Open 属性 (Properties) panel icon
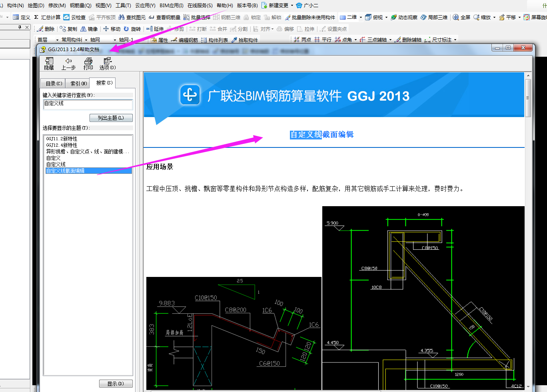Viewport: 547px width, 392px height. (154, 40)
